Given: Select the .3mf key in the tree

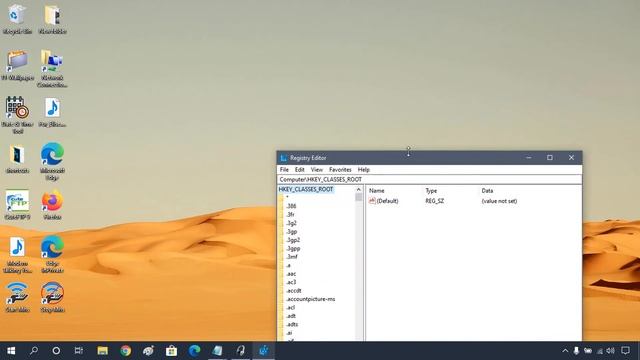Looking at the screenshot, I should click(291, 257).
